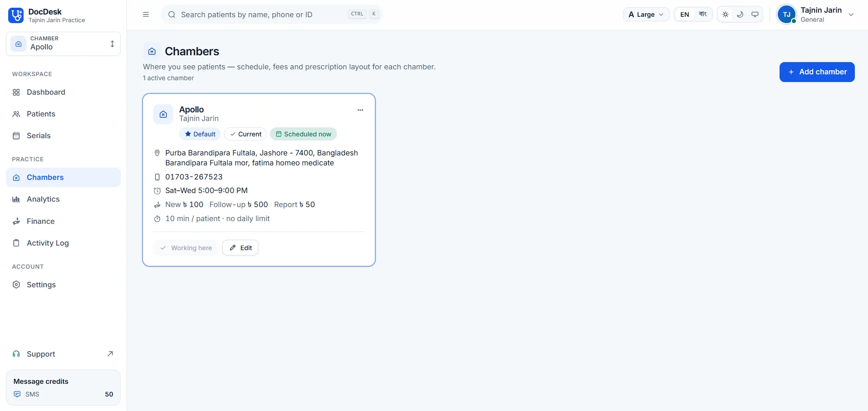
Task: Click the Edit button on Apollo card
Action: tap(240, 248)
